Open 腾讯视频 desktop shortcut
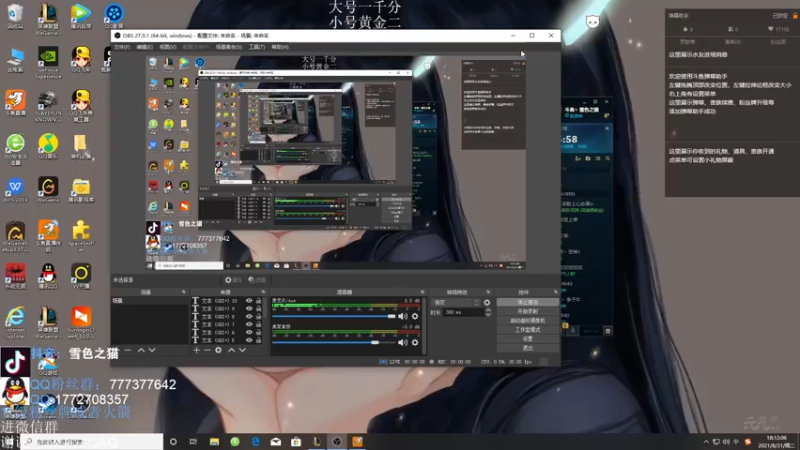 [81, 17]
